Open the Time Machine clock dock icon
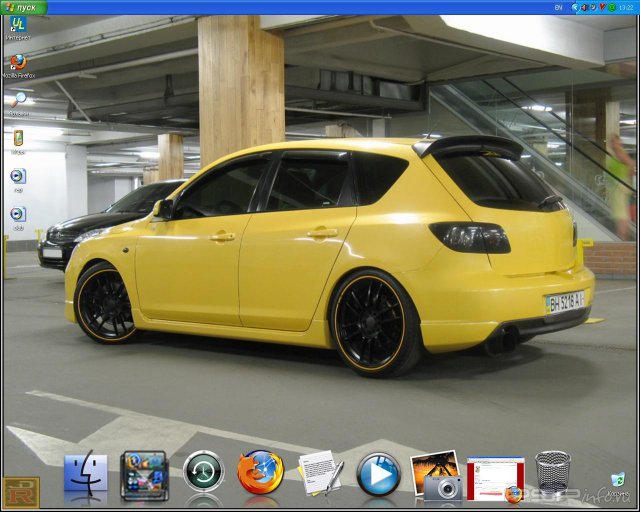Screen dimensions: 640x512 click(x=203, y=472)
